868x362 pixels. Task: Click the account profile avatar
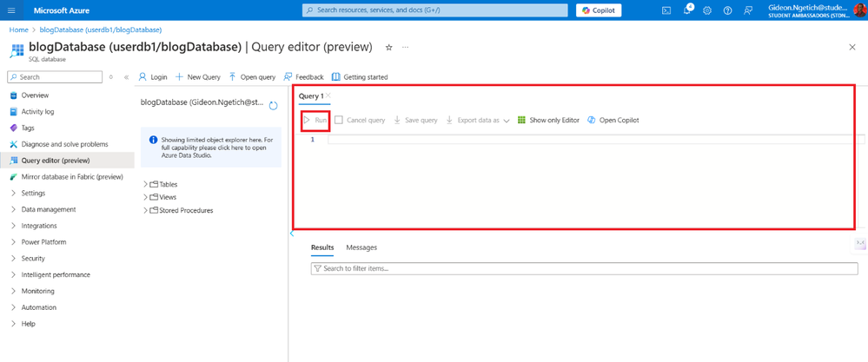click(x=861, y=10)
